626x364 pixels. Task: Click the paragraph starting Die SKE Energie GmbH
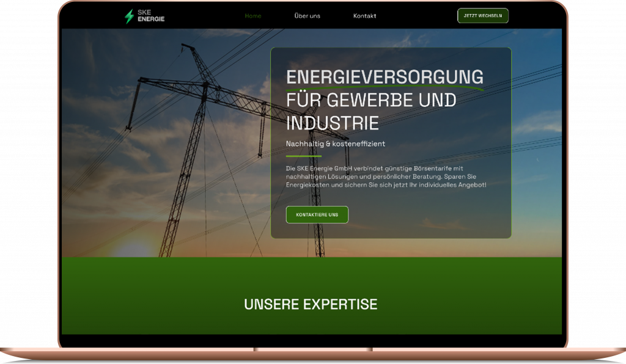click(x=386, y=176)
